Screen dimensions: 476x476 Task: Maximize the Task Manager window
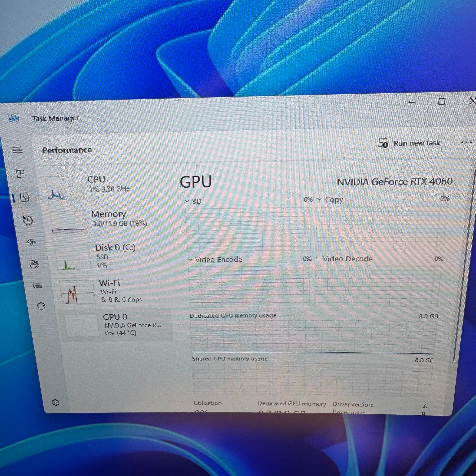(x=442, y=101)
